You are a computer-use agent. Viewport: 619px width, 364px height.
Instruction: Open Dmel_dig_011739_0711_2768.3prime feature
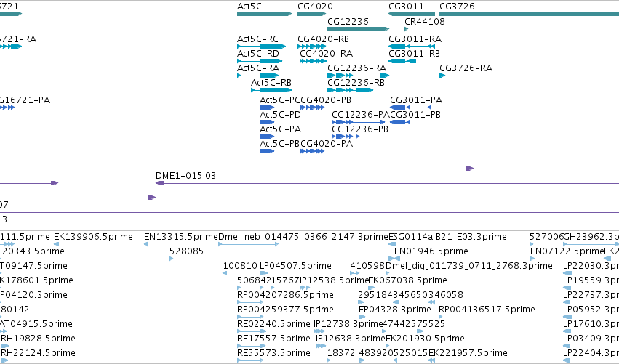coord(468,266)
